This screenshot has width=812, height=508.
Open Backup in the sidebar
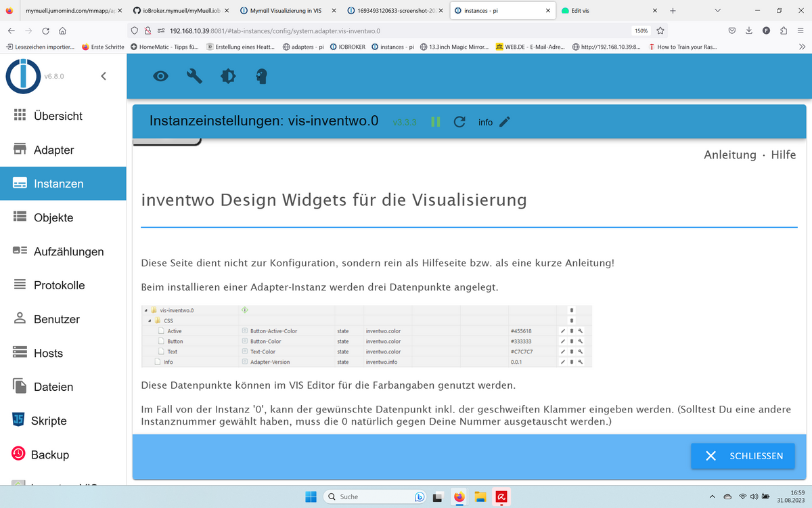pos(63,454)
